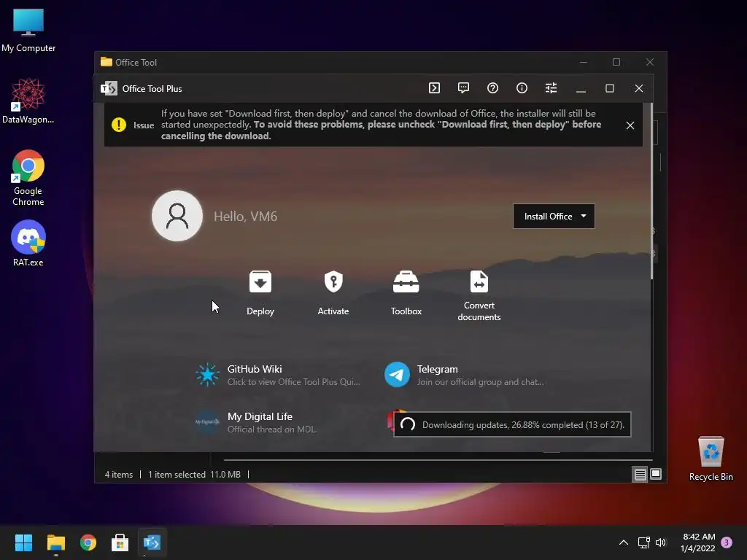
Task: Open the clock and date flyout
Action: (x=698, y=542)
